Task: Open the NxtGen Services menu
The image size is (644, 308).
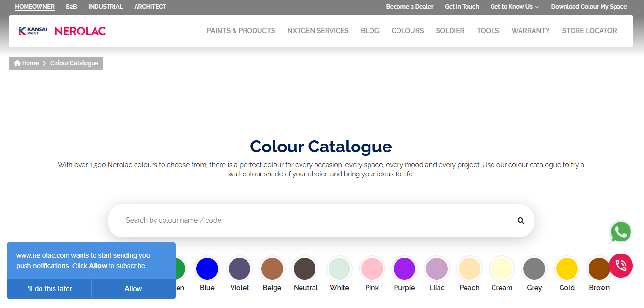Action: click(318, 31)
